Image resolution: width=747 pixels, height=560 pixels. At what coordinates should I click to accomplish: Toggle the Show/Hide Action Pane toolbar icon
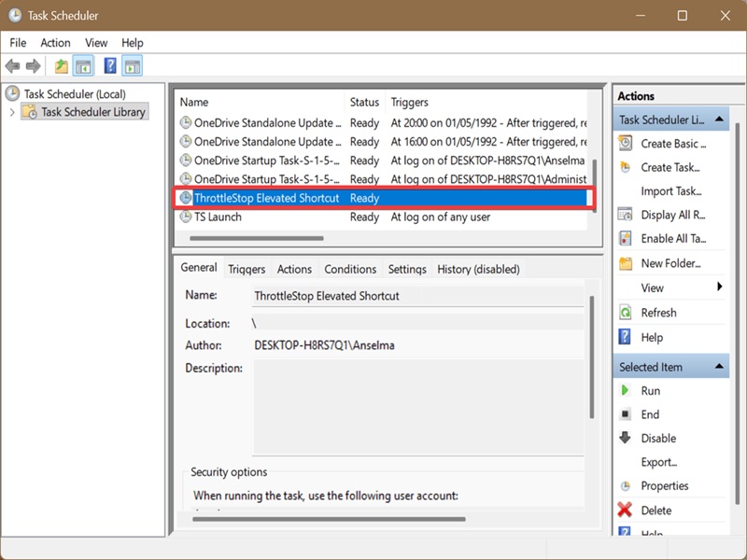coord(132,65)
